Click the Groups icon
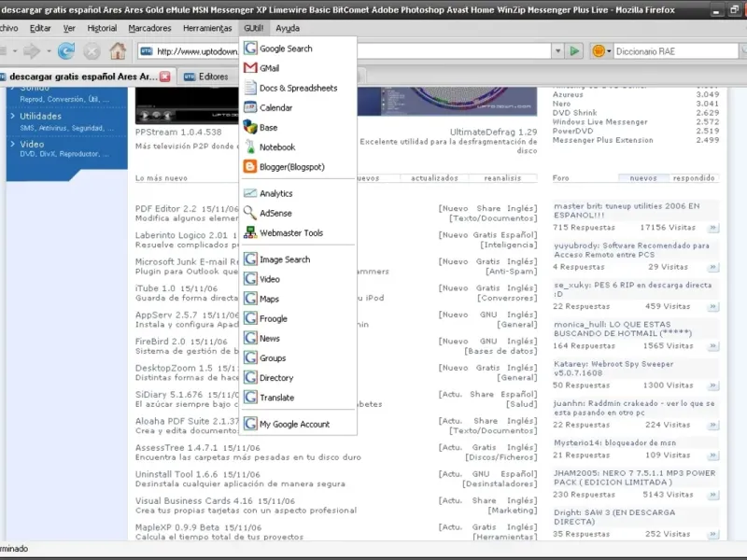 pyautogui.click(x=250, y=357)
